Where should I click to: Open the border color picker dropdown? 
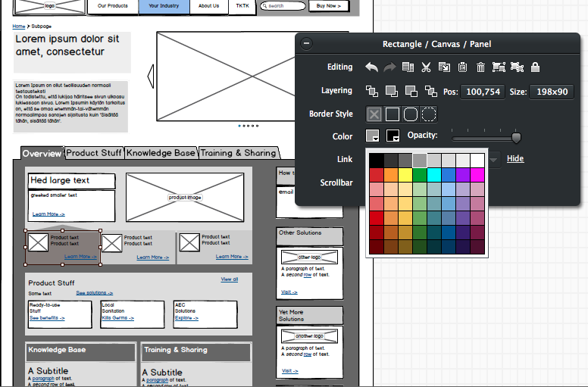click(393, 136)
